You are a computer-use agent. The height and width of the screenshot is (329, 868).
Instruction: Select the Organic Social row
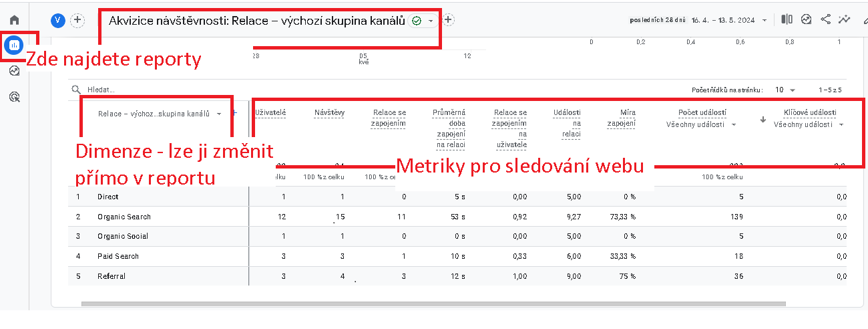click(x=457, y=236)
